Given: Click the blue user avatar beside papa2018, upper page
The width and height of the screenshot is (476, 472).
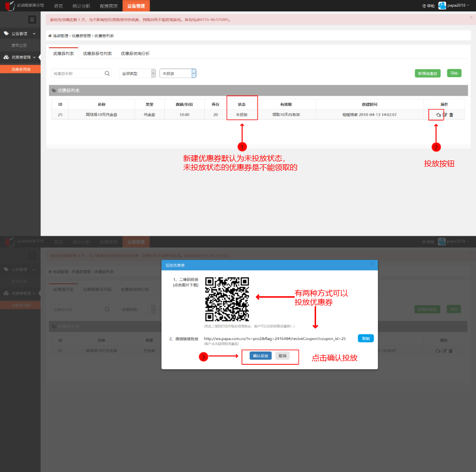Looking at the screenshot, I should 442,5.
